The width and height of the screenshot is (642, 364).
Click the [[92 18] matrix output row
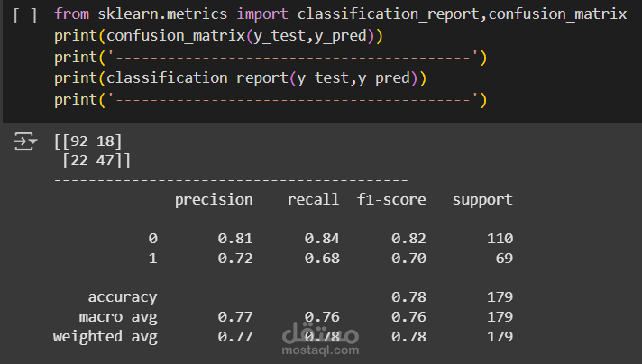[x=88, y=141]
